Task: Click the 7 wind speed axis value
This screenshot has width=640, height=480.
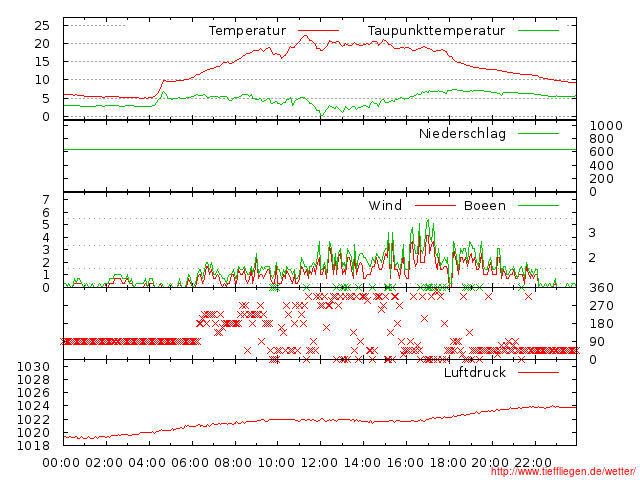Action: click(46, 200)
